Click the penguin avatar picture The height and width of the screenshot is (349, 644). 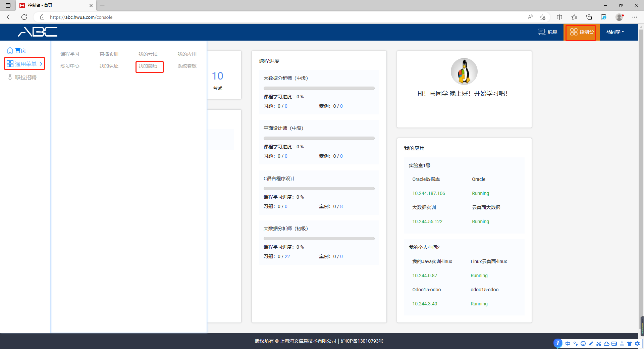pyautogui.click(x=464, y=71)
